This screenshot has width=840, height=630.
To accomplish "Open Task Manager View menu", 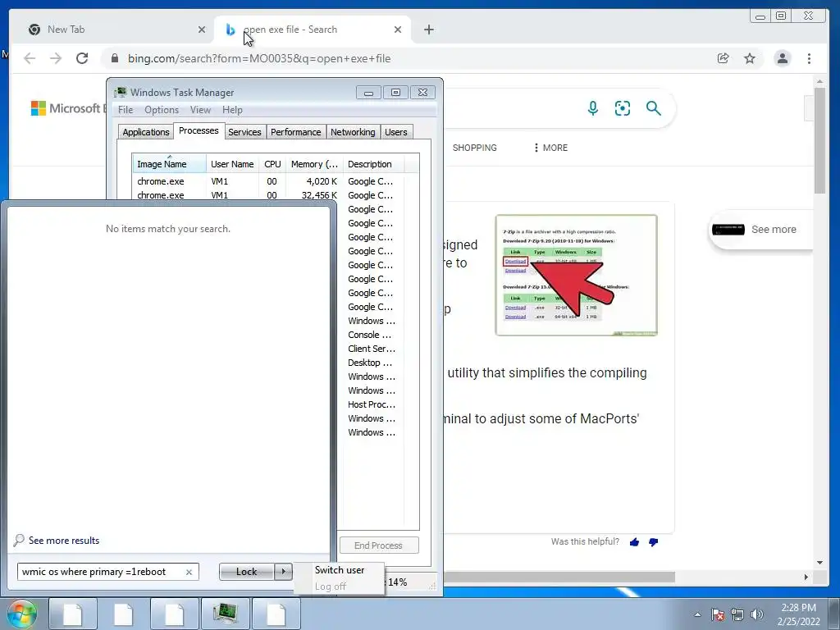I will click(200, 110).
